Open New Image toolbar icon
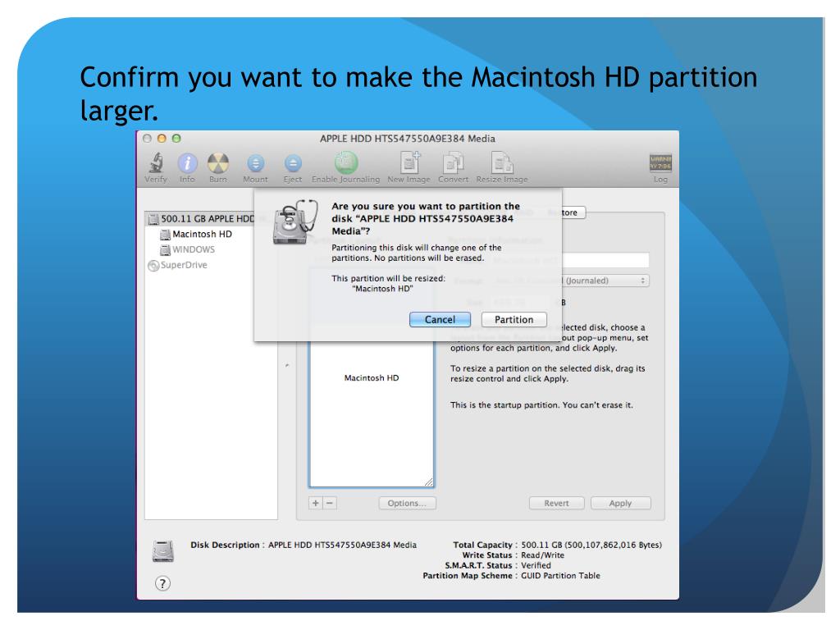The width and height of the screenshot is (840, 630). pyautogui.click(x=409, y=162)
